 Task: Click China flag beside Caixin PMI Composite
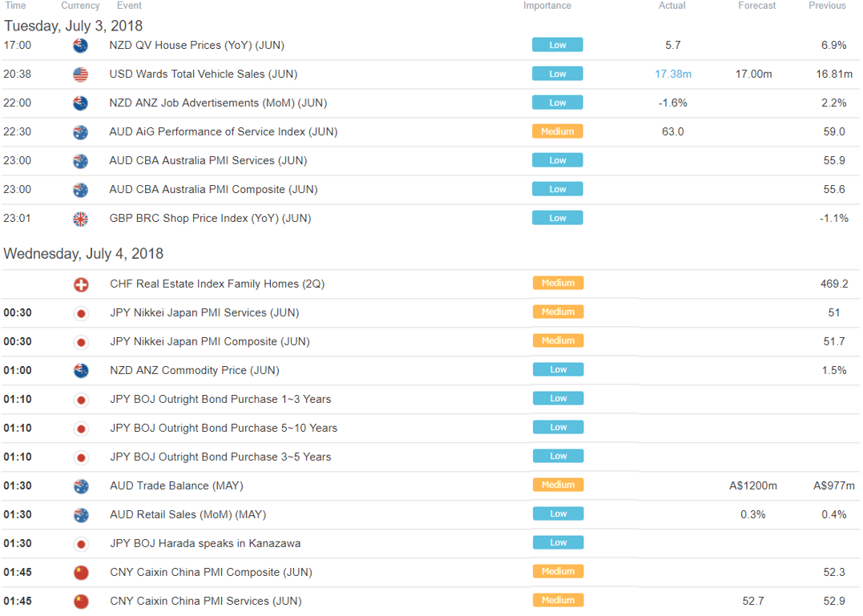(81, 573)
